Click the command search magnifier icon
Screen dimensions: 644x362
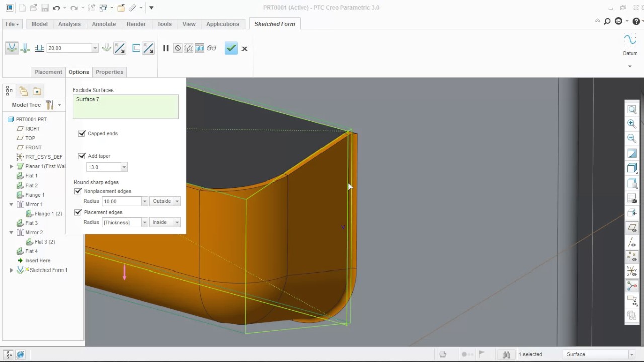coord(607,21)
